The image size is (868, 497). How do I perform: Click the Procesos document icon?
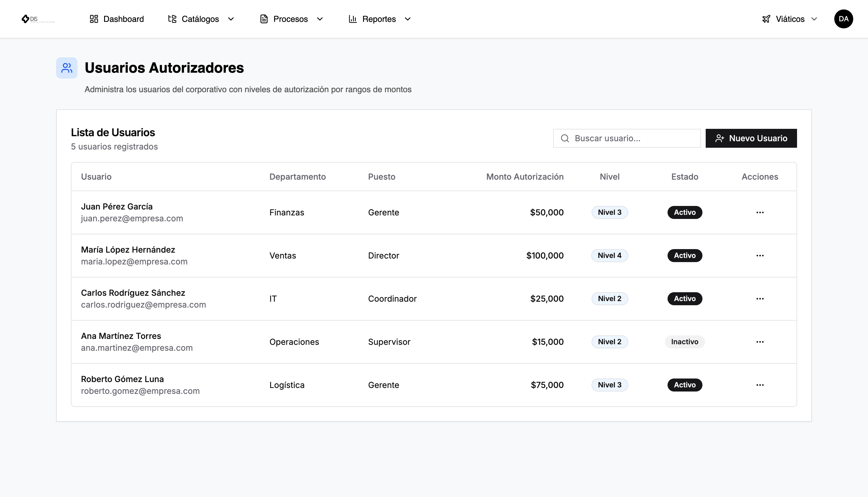pyautogui.click(x=264, y=19)
